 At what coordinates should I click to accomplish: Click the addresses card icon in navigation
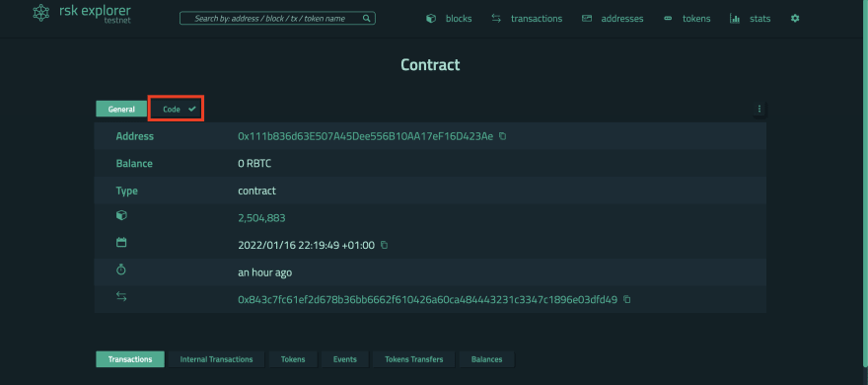tap(587, 19)
